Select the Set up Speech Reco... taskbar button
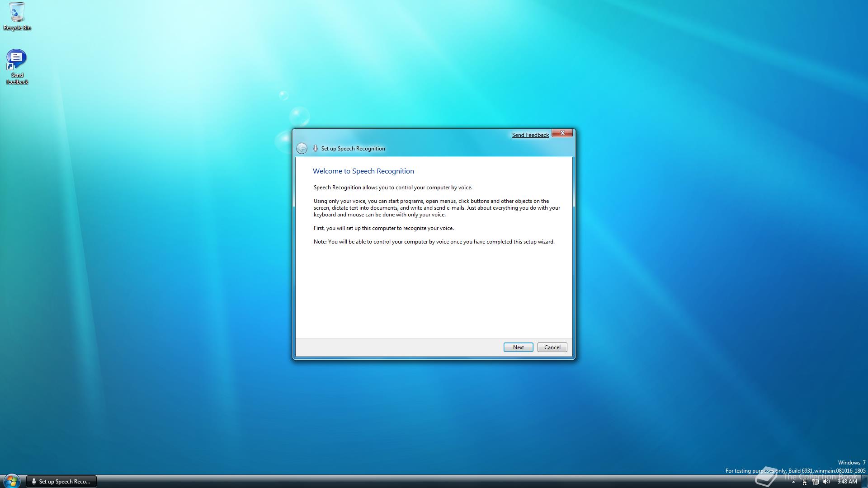The height and width of the screenshot is (488, 868). tap(61, 481)
